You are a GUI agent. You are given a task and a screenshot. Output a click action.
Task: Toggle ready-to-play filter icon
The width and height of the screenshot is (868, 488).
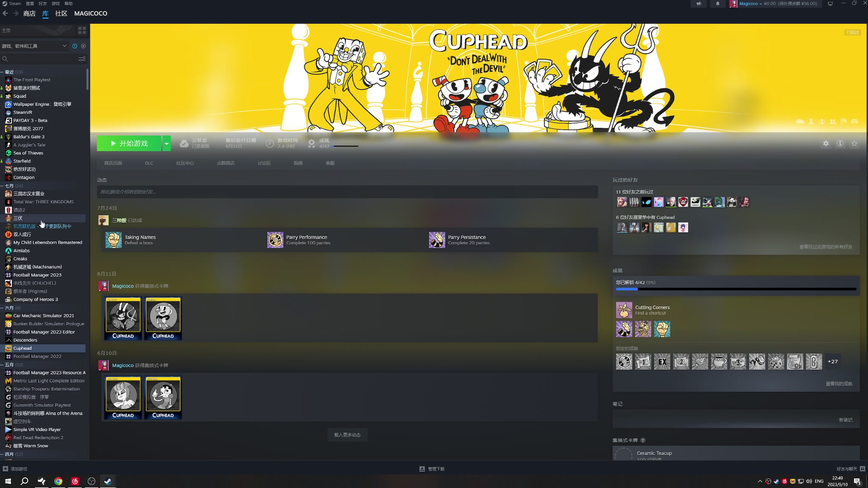(83, 46)
